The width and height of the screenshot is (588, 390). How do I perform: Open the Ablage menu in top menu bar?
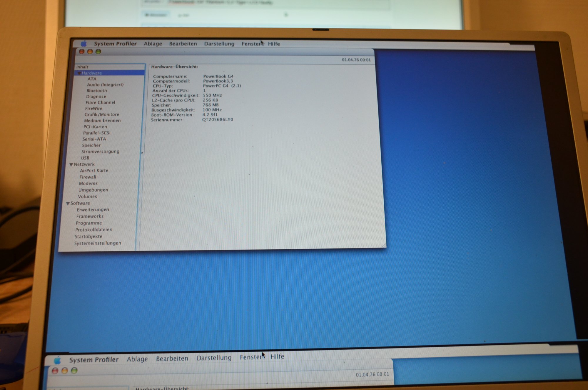[x=153, y=44]
